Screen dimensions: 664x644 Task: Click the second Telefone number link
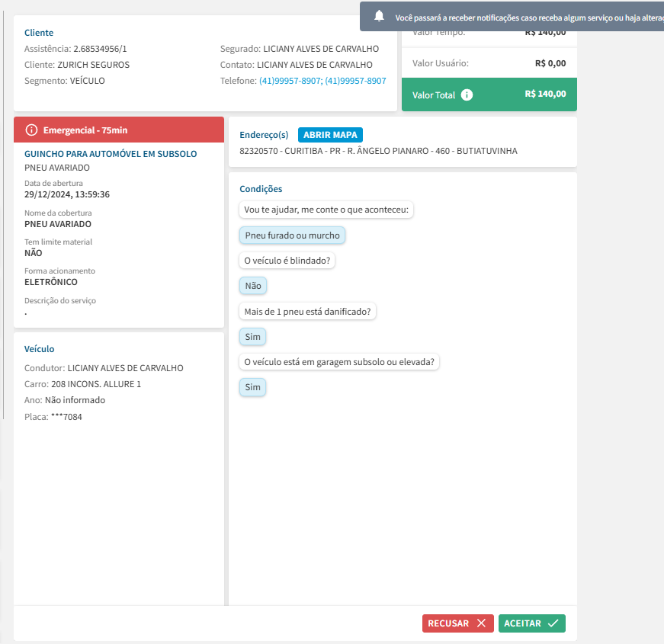coord(355,81)
